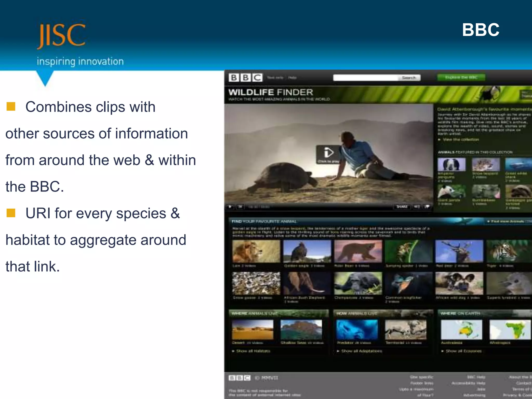
Task: Toggle the video volume speaker icon
Action: [x=417, y=207]
